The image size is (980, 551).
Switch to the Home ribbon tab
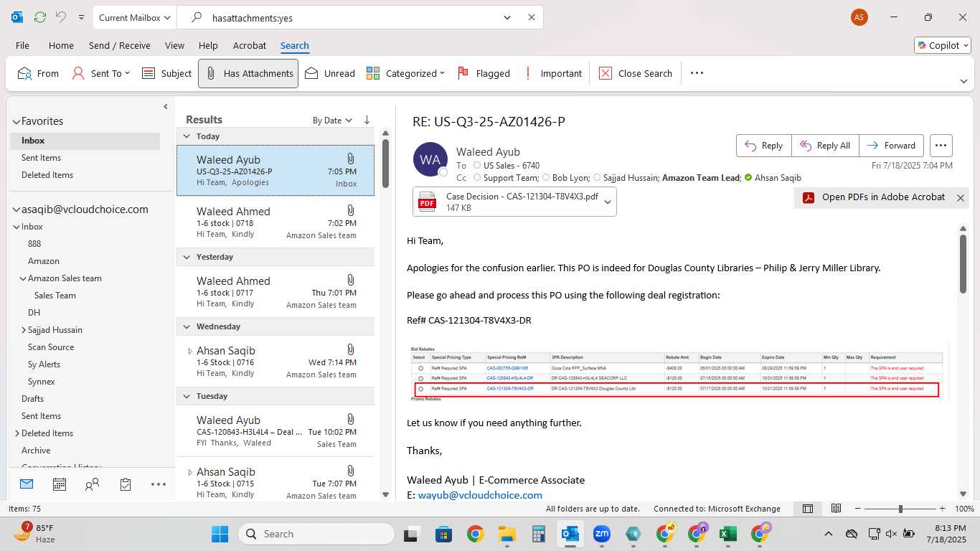point(61,45)
